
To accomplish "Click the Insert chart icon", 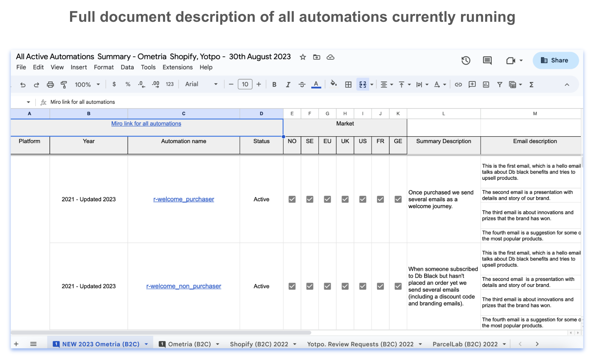I will click(x=486, y=84).
